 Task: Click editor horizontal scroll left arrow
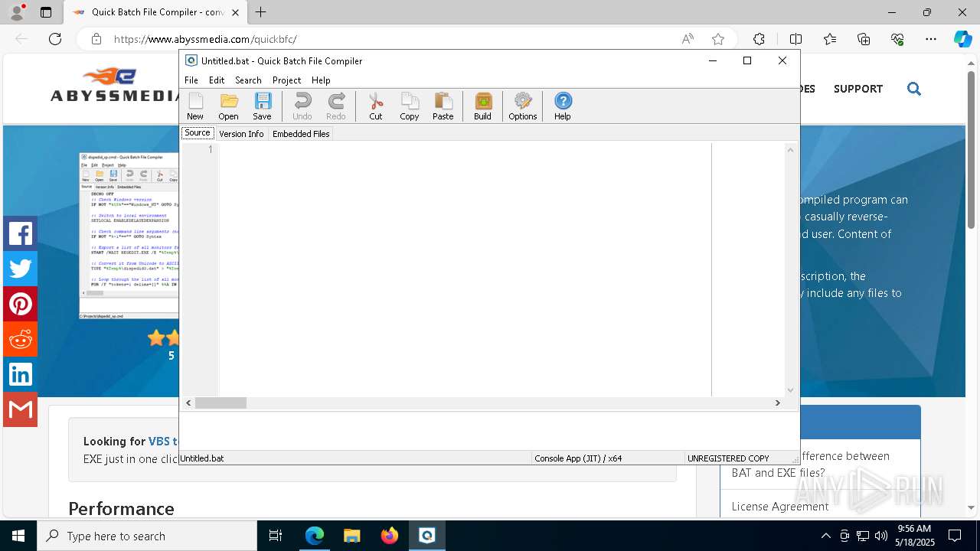pyautogui.click(x=188, y=403)
